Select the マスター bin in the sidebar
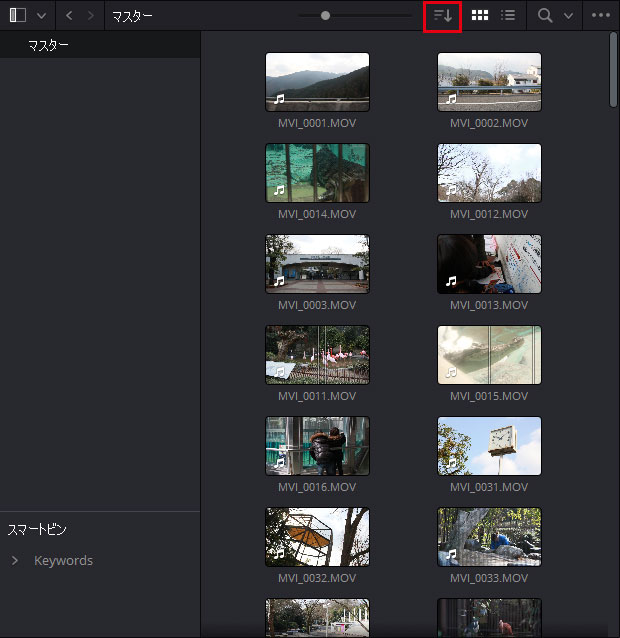620x638 pixels. coord(49,46)
